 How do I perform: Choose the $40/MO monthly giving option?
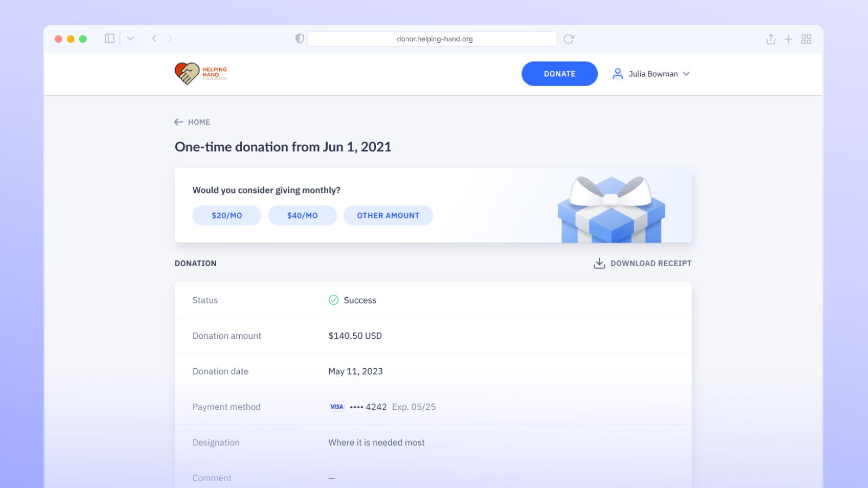click(x=302, y=215)
